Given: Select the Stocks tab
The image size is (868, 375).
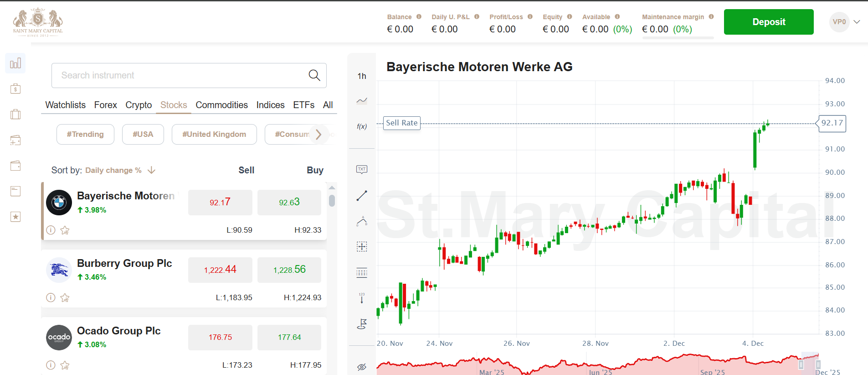Looking at the screenshot, I should [x=174, y=105].
